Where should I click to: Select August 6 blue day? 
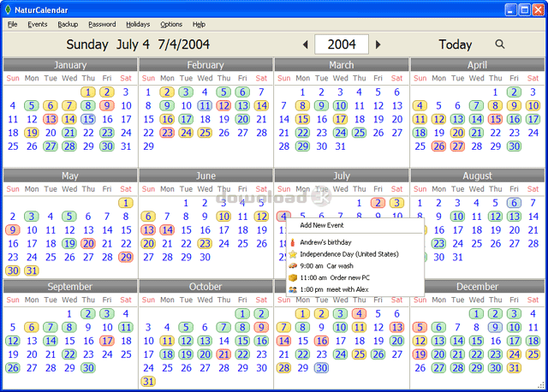pyautogui.click(x=514, y=203)
